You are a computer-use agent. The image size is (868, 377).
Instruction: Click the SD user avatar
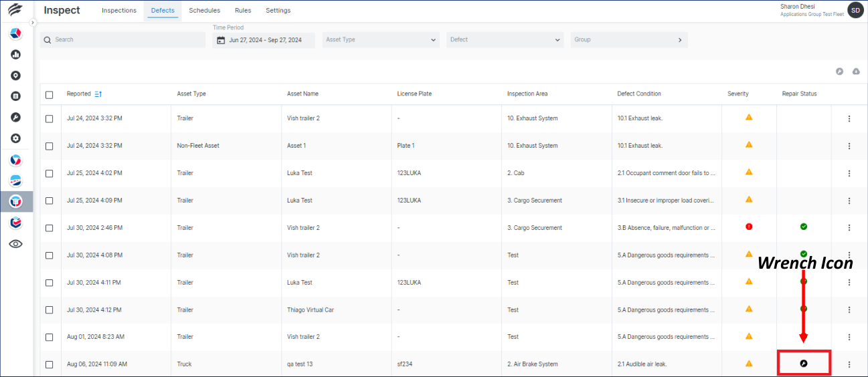[855, 10]
